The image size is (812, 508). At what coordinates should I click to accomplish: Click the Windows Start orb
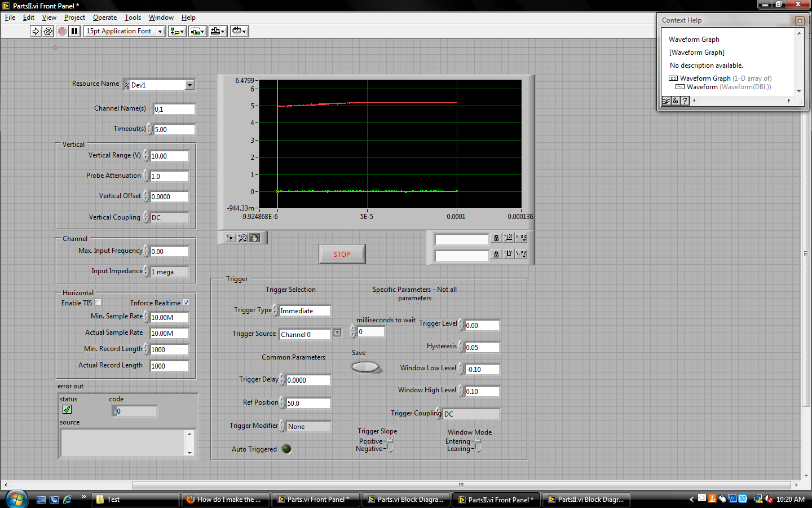click(x=17, y=500)
